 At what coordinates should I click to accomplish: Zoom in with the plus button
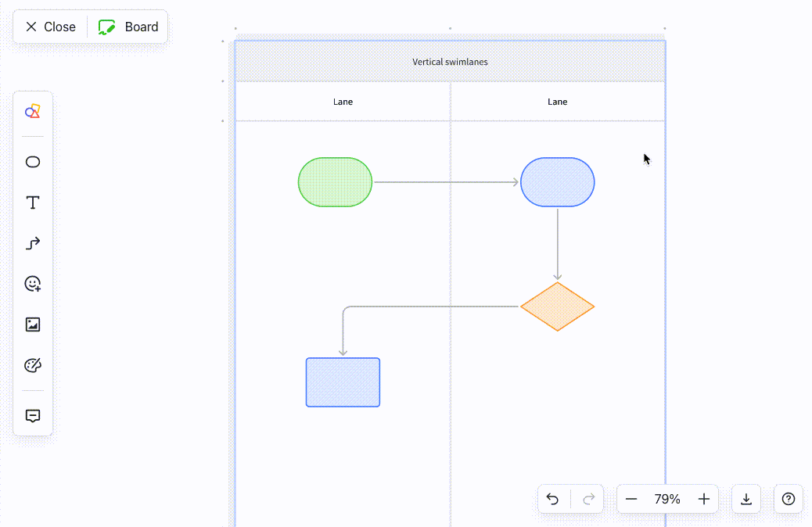[x=703, y=499]
